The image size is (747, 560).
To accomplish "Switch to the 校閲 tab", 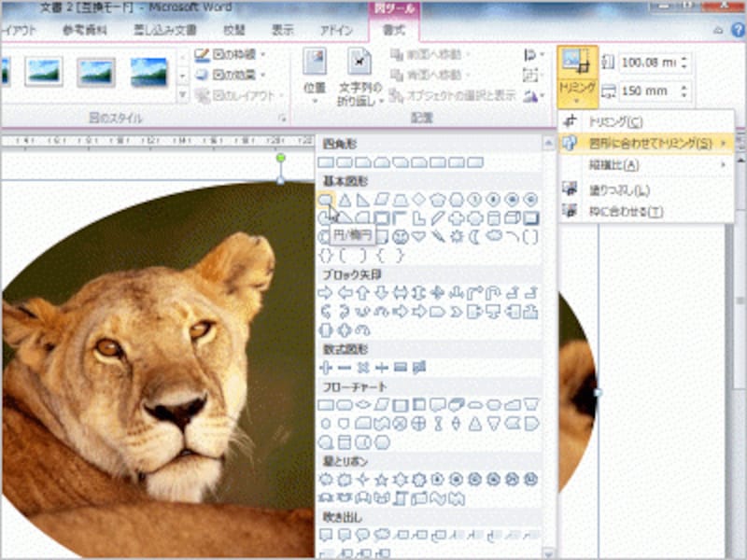I will tap(234, 30).
